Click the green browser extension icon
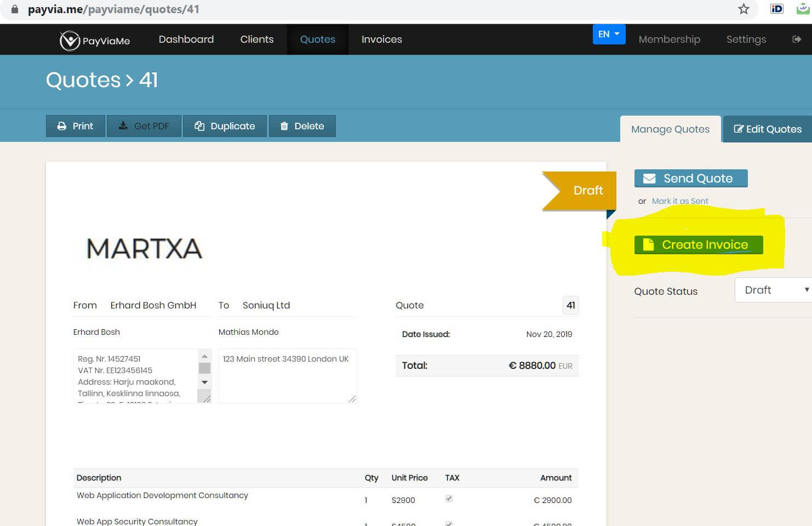This screenshot has height=526, width=812. (x=803, y=9)
